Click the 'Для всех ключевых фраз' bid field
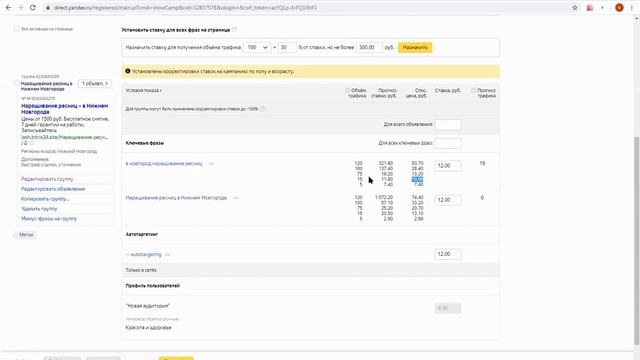 [448, 143]
